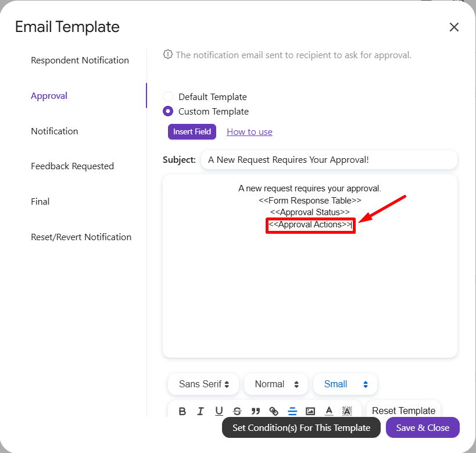Apply underline formatting

[219, 411]
